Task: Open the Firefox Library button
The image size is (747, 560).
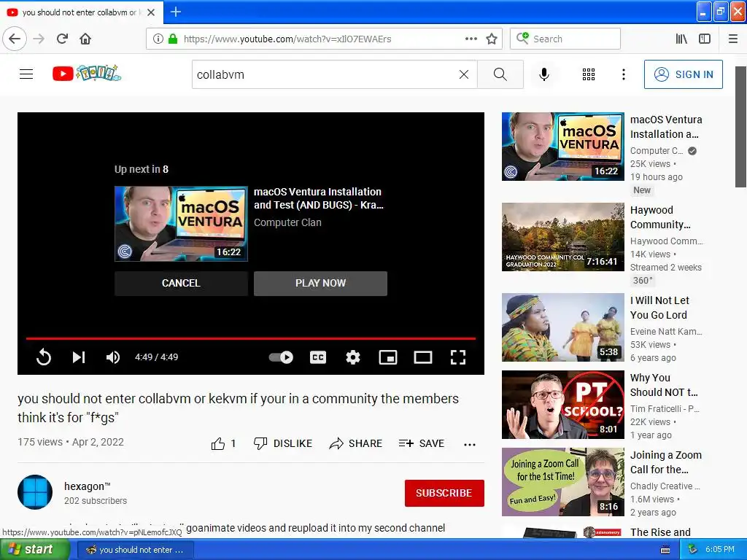Action: click(x=681, y=39)
